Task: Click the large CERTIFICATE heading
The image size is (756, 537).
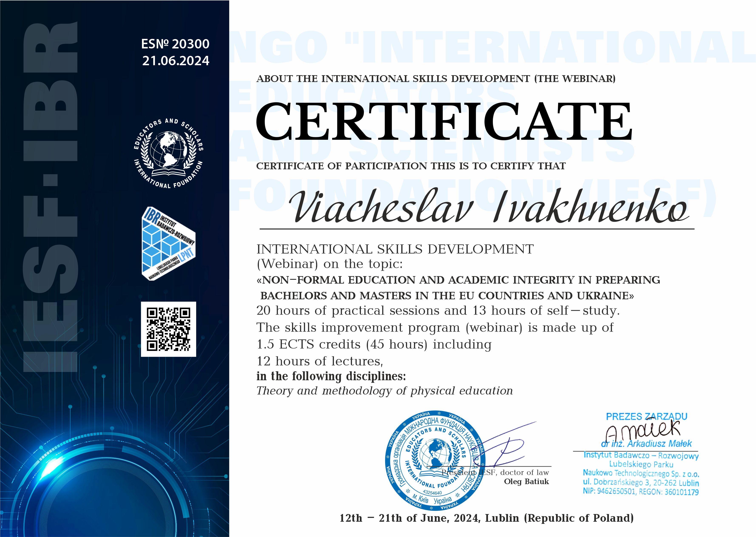Action: pyautogui.click(x=444, y=122)
